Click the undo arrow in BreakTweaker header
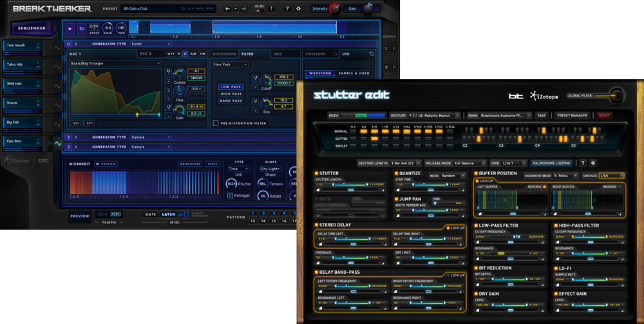 pyautogui.click(x=227, y=8)
